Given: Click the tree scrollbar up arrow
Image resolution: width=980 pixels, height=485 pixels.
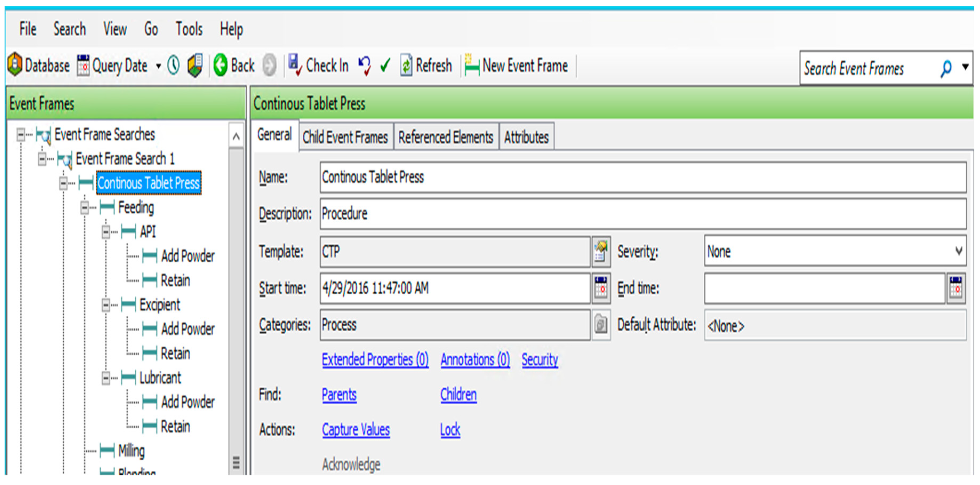Looking at the screenshot, I should tap(236, 136).
